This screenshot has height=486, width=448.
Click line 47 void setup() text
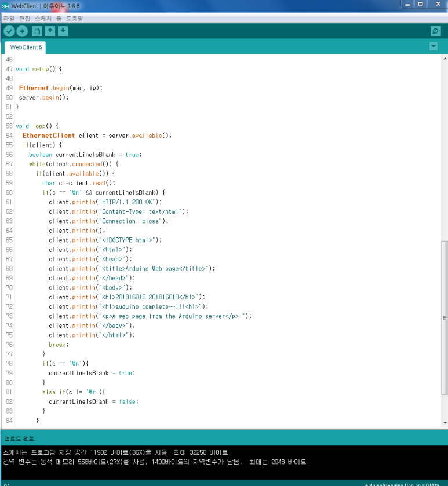pyautogui.click(x=39, y=69)
